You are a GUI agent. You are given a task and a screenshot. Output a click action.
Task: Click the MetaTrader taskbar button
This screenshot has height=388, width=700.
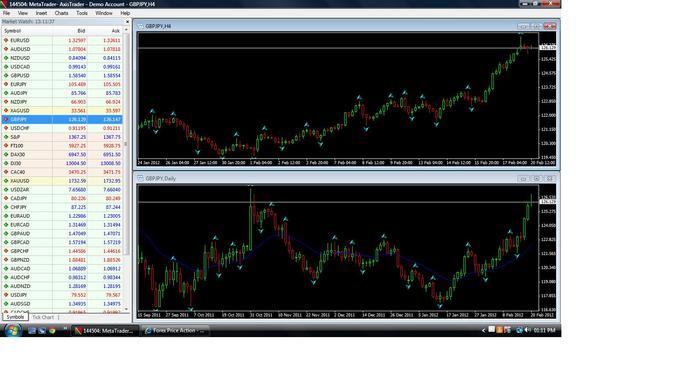(x=104, y=331)
